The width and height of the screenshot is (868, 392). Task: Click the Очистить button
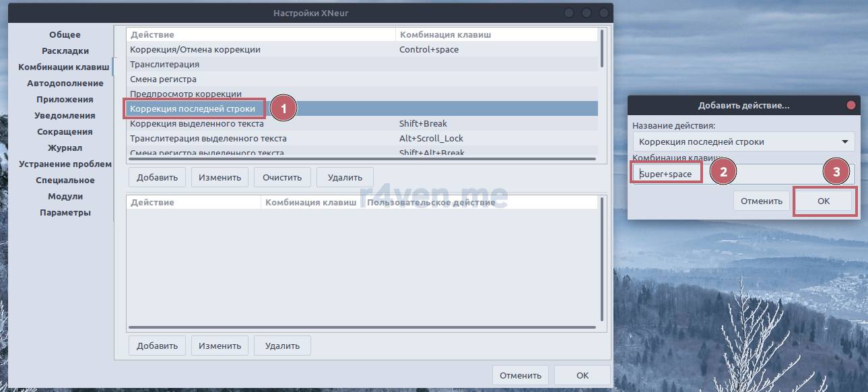point(281,178)
